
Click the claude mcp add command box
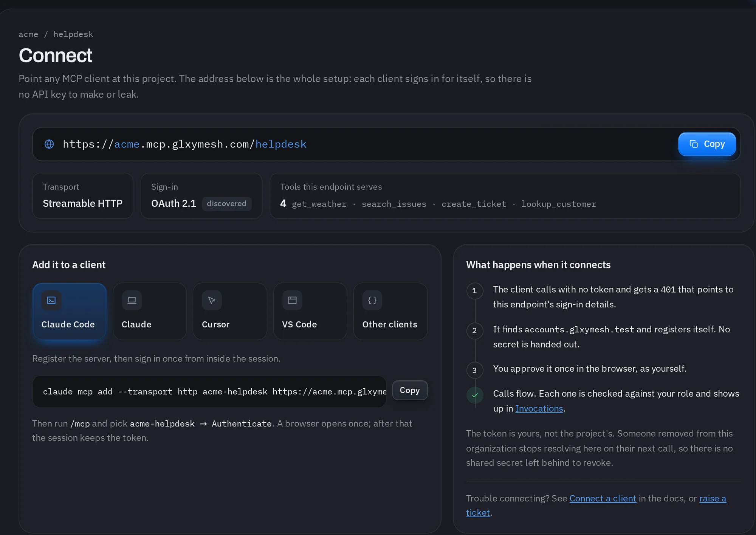[x=209, y=392]
